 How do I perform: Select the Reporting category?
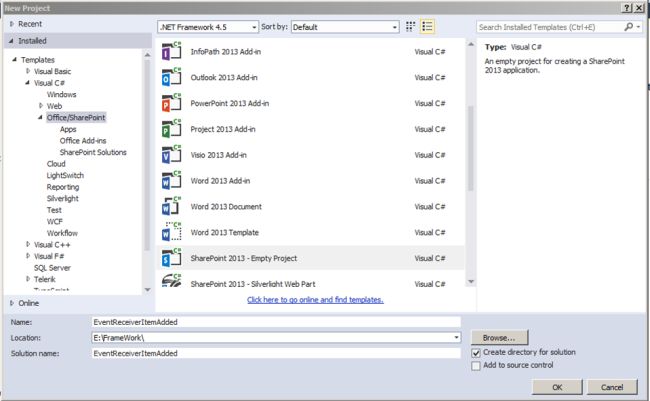[63, 187]
